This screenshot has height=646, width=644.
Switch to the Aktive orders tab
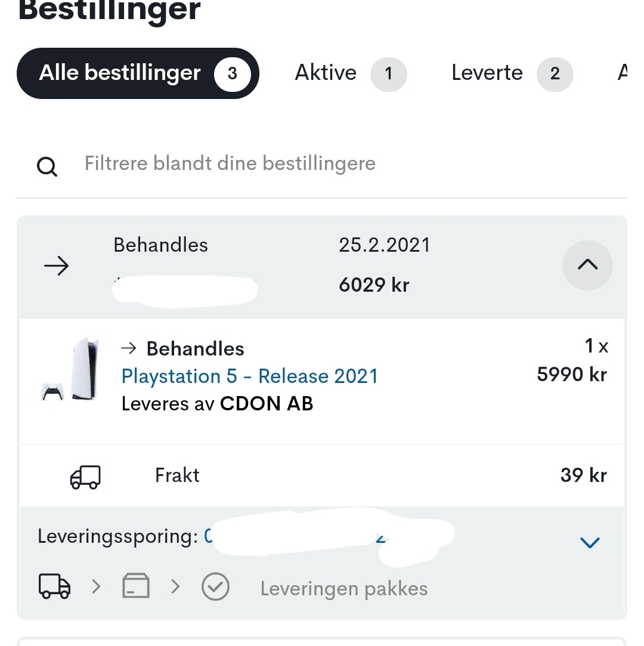pos(351,73)
